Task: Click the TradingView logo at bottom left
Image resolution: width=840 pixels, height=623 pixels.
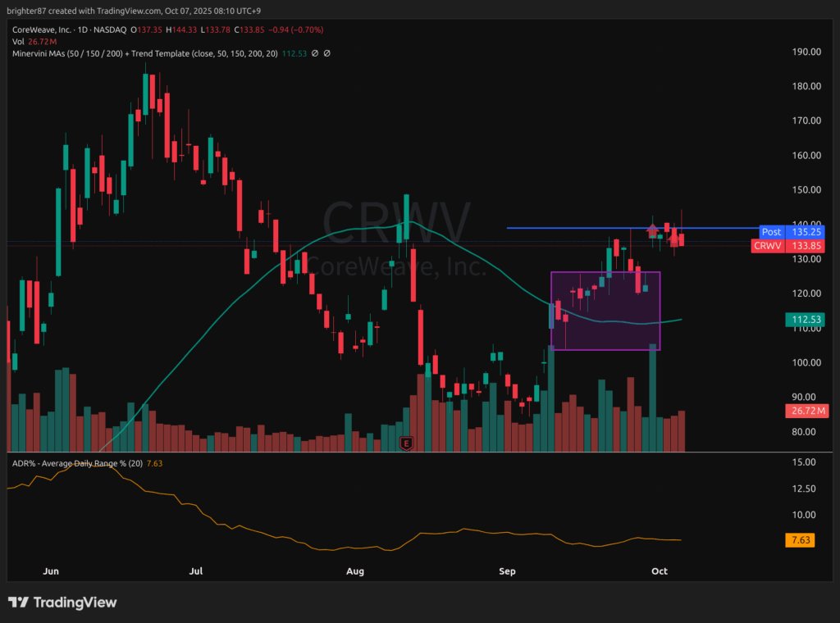Action: [x=62, y=603]
